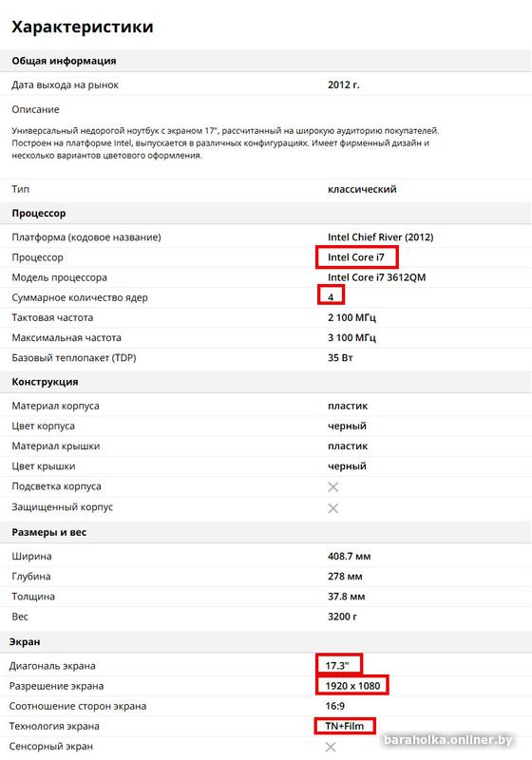Select the highlighted Intel Core i7 value
The width and height of the screenshot is (532, 760).
[356, 256]
